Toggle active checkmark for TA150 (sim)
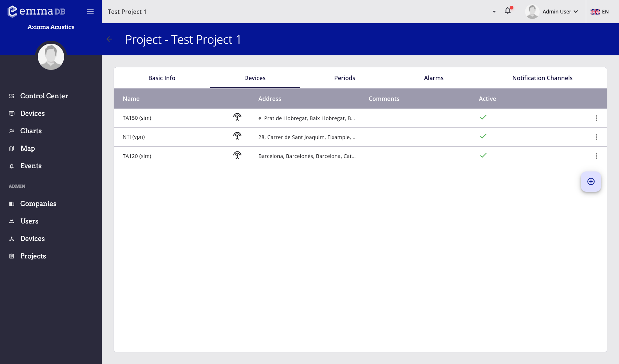619x364 pixels. [x=483, y=117]
